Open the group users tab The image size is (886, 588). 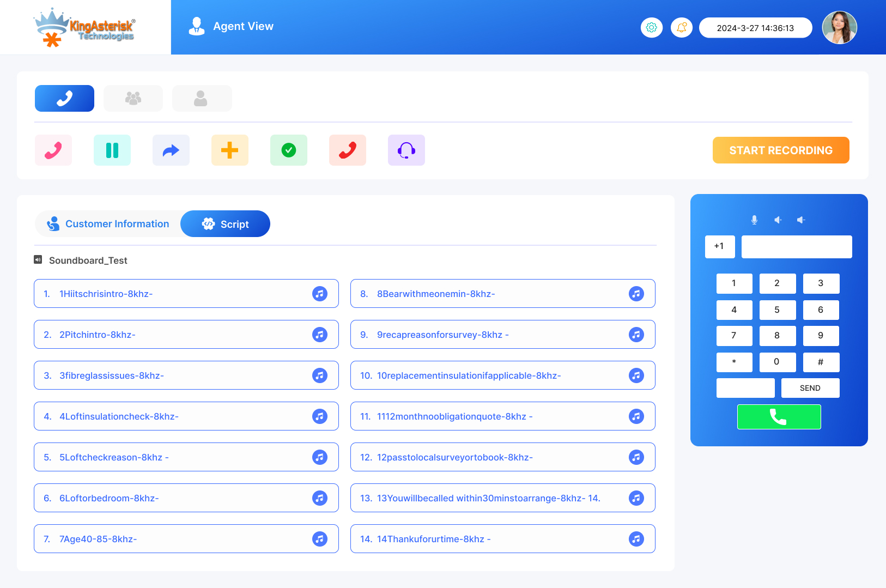(x=133, y=98)
